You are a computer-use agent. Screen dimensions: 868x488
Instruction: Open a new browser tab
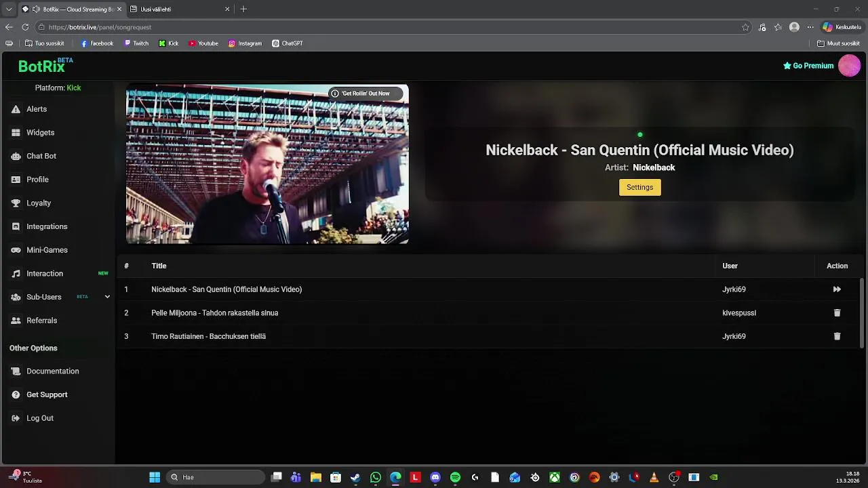243,9
